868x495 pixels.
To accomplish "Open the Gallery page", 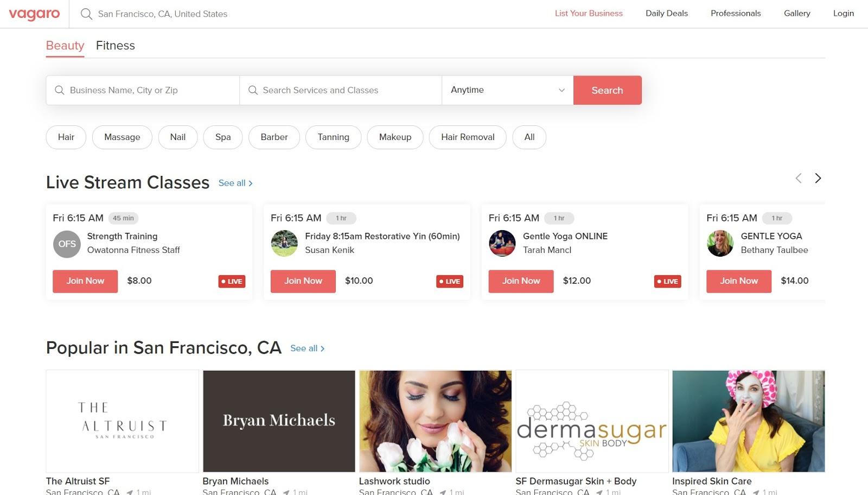I will pyautogui.click(x=797, y=14).
